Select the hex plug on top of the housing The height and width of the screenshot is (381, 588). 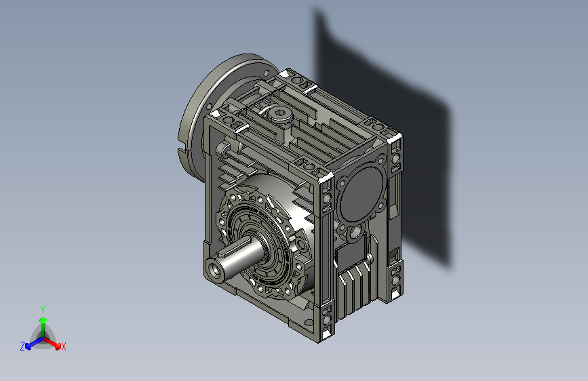click(280, 114)
